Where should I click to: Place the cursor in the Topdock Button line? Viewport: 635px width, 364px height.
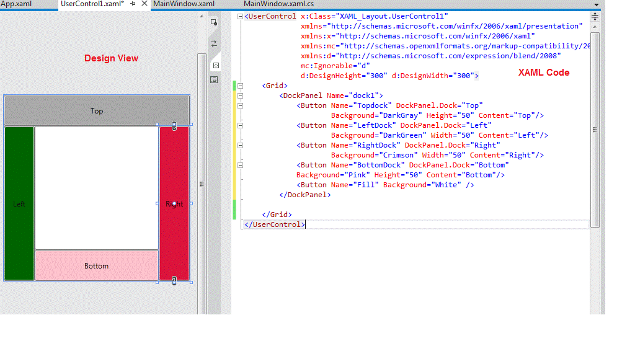click(372, 105)
